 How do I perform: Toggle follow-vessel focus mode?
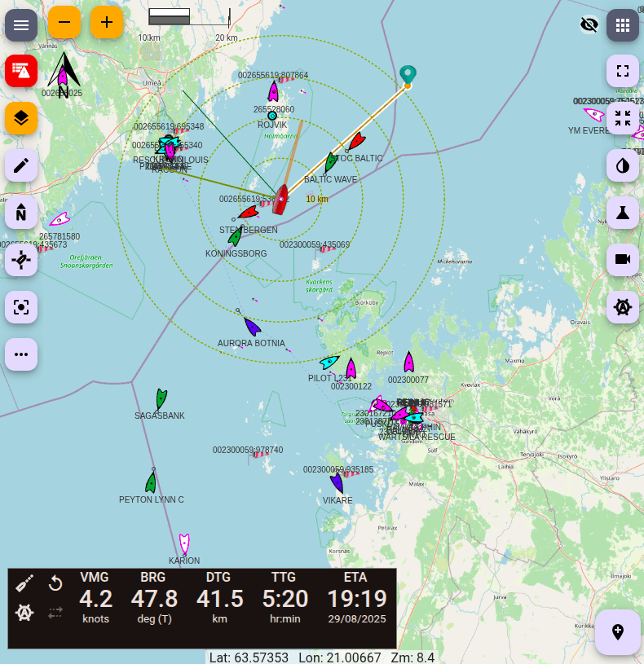[x=21, y=307]
